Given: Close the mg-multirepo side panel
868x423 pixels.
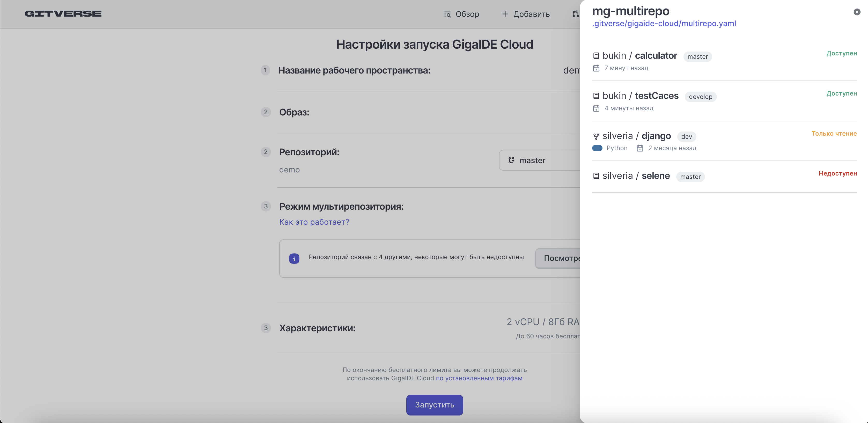Looking at the screenshot, I should [x=857, y=12].
